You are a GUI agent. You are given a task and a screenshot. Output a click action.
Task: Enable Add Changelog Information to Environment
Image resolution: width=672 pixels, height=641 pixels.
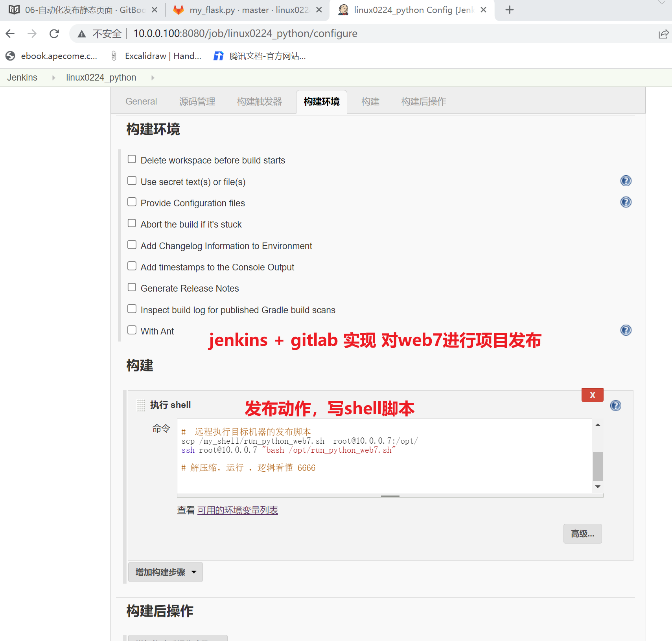(132, 245)
